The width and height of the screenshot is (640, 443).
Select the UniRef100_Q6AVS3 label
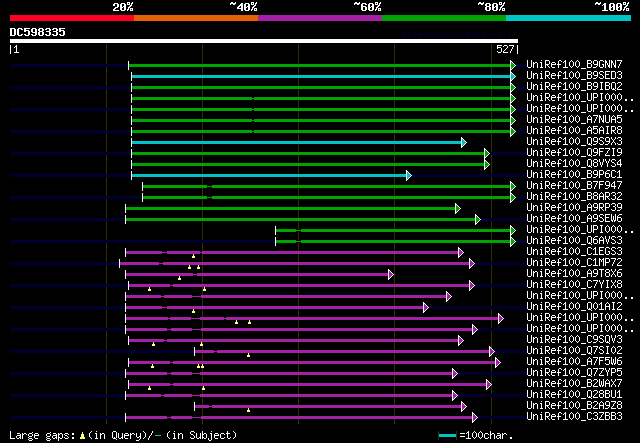click(x=574, y=241)
